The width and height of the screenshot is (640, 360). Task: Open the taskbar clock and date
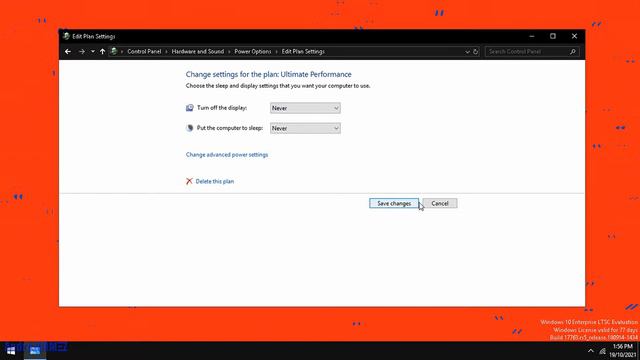[623, 351]
